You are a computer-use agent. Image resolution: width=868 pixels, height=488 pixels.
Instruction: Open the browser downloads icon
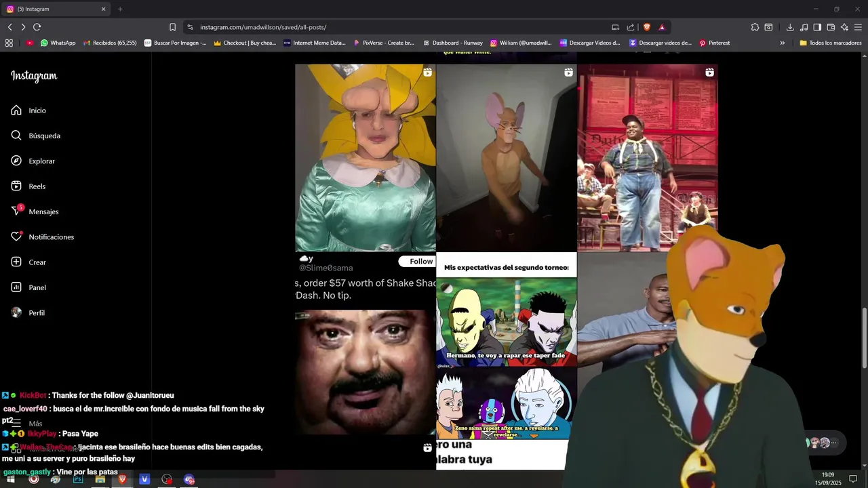[x=790, y=27]
